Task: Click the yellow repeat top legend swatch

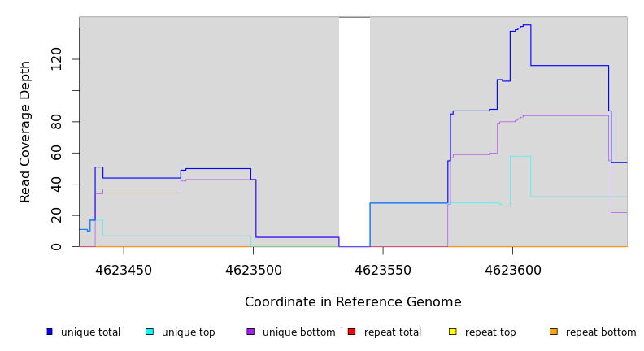Action: pos(452,331)
